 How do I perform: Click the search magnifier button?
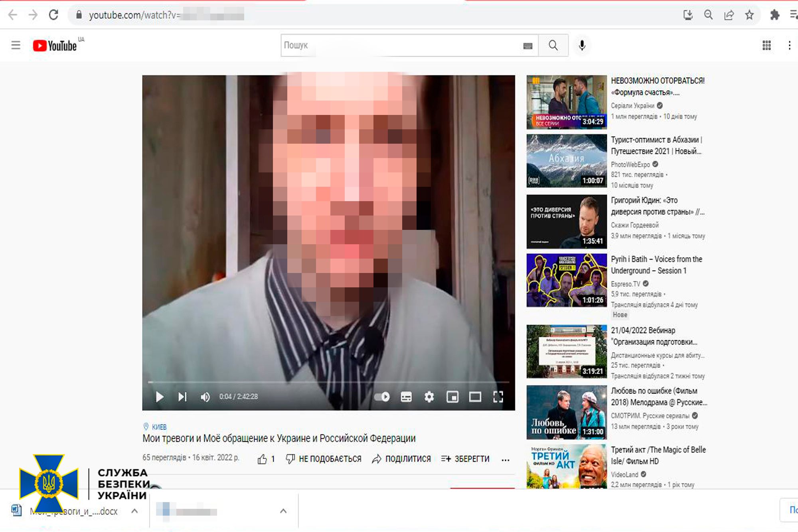(x=553, y=45)
